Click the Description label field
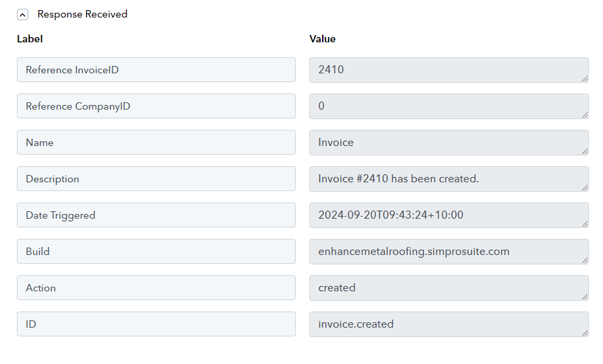603x364 pixels. (x=156, y=178)
